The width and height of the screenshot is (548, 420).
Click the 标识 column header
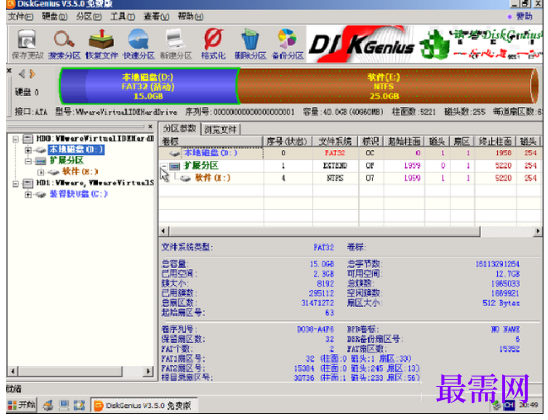(x=370, y=141)
